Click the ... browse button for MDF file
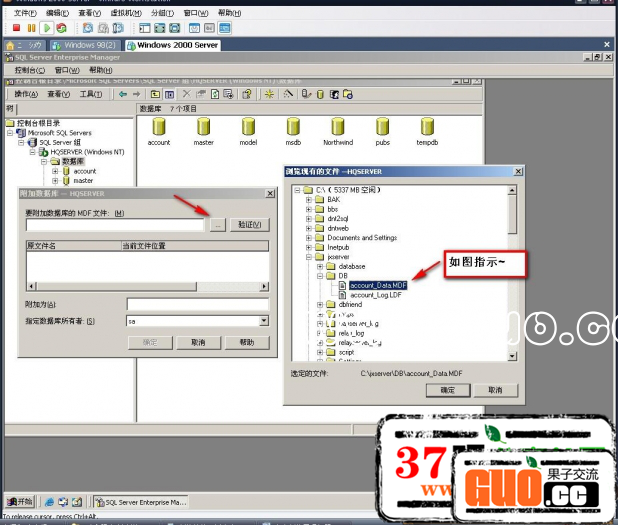The width and height of the screenshot is (618, 525). (219, 225)
